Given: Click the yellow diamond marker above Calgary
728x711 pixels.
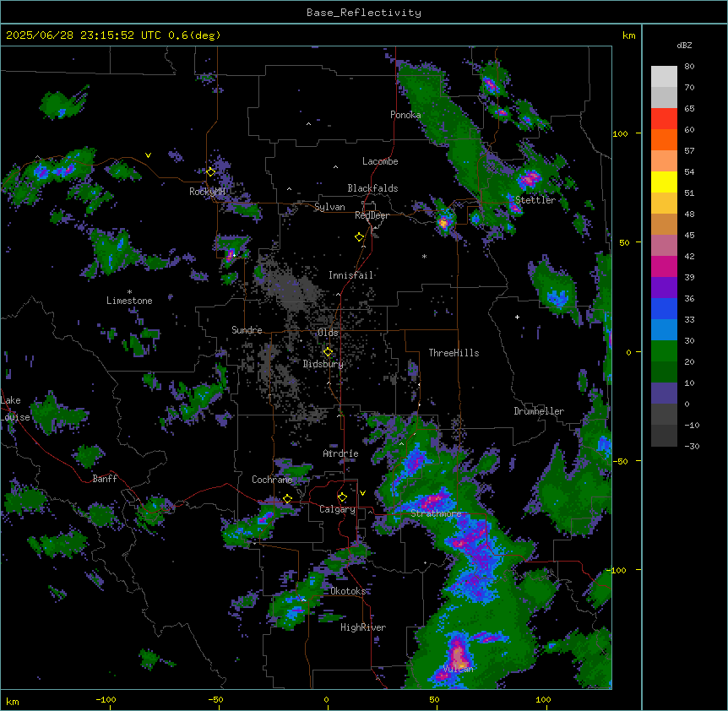Looking at the screenshot, I should coord(342,497).
